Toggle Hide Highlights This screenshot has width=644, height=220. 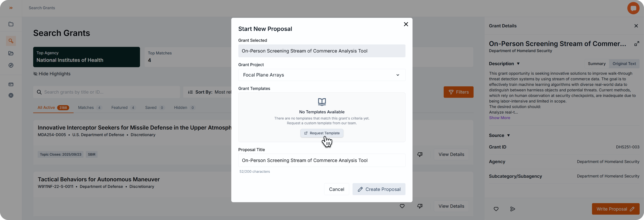pos(52,74)
